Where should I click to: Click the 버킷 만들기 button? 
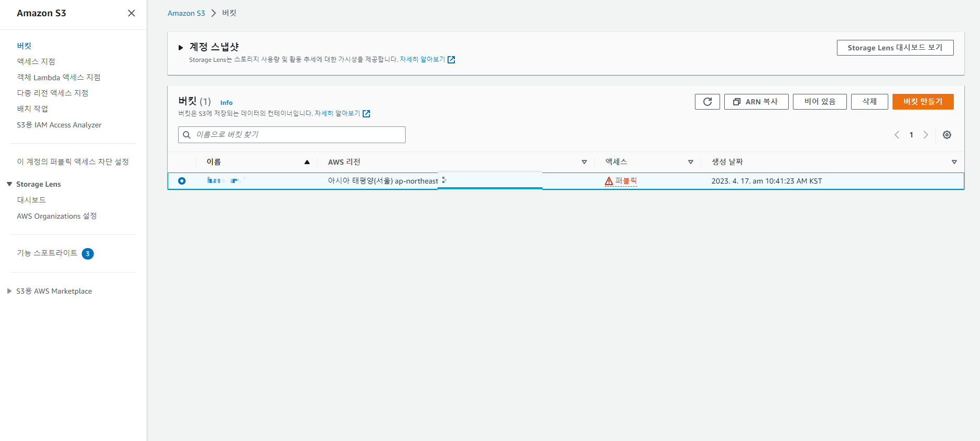coord(923,102)
